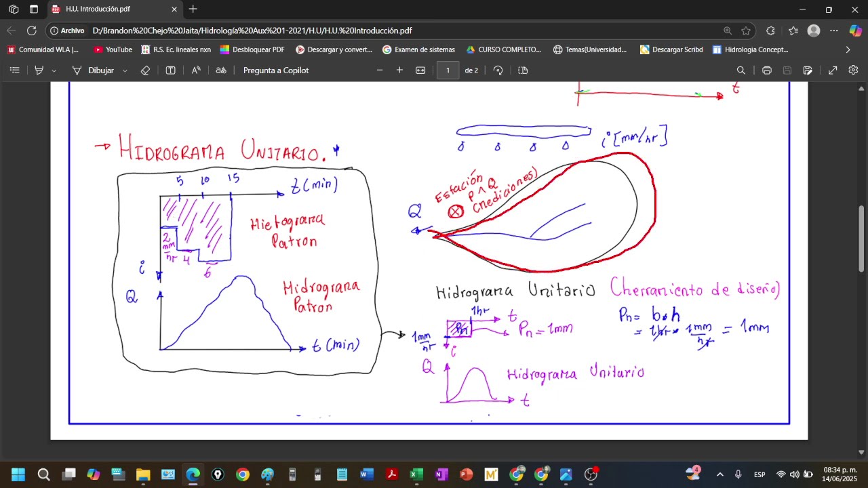This screenshot has width=868, height=488.
Task: Print the PDF document
Action: (x=767, y=70)
